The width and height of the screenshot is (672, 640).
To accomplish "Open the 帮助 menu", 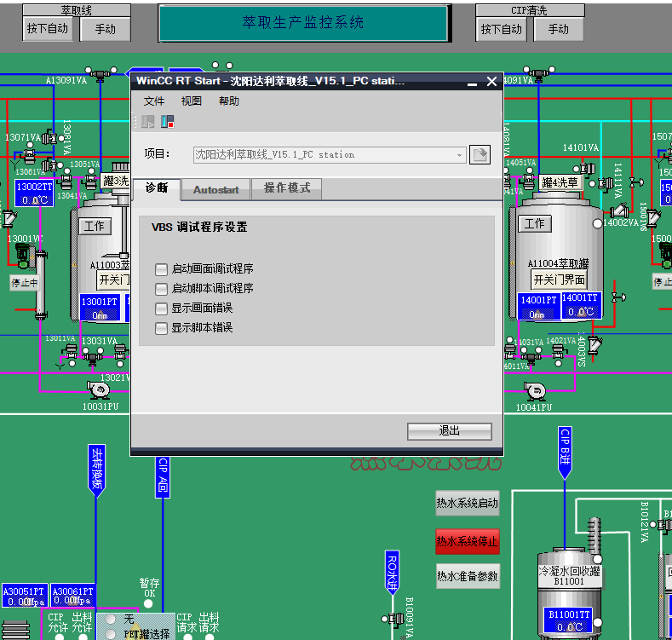I will coord(229,101).
